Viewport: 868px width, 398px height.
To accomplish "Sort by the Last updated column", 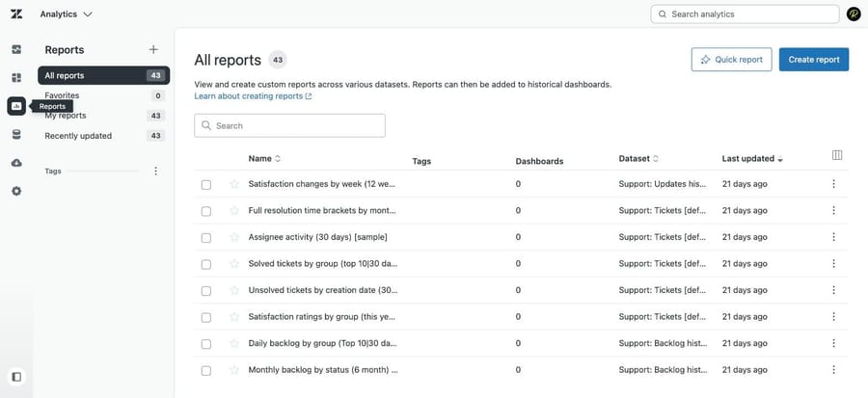I will pos(752,159).
